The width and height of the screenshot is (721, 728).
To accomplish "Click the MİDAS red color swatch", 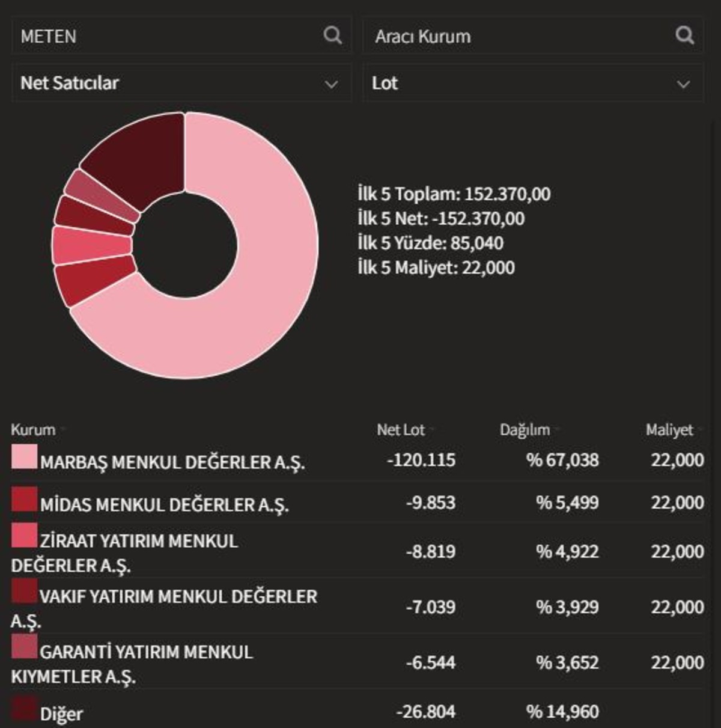I will (x=24, y=500).
